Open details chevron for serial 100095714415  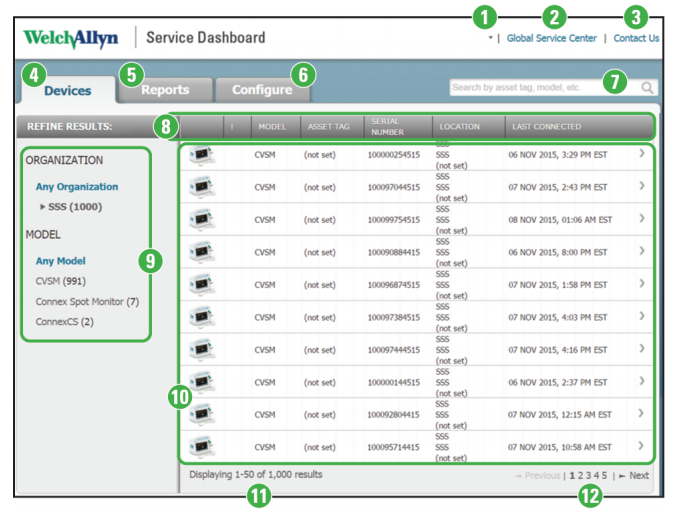(642, 445)
